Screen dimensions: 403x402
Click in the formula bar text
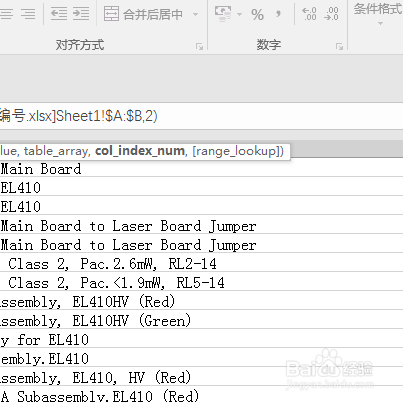click(x=79, y=116)
